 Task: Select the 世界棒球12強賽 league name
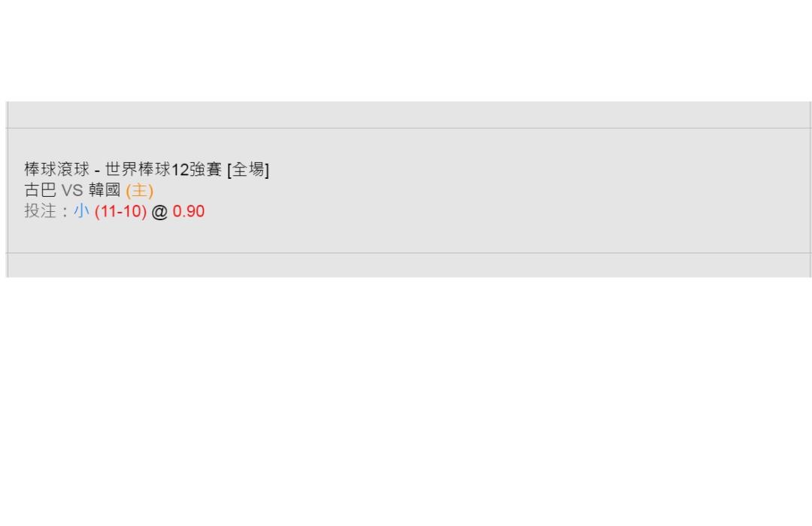pos(163,169)
